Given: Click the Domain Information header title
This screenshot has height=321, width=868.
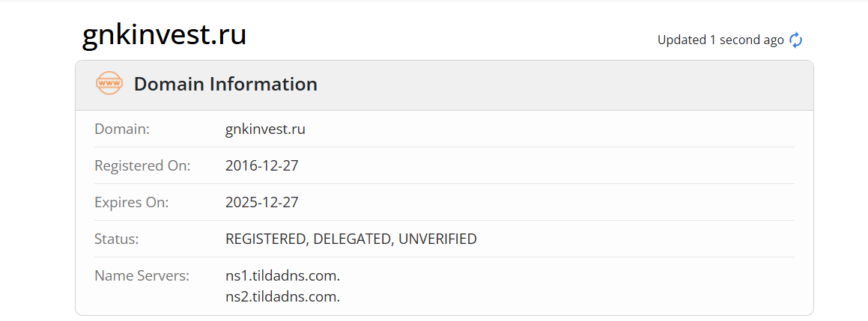Looking at the screenshot, I should click(225, 84).
